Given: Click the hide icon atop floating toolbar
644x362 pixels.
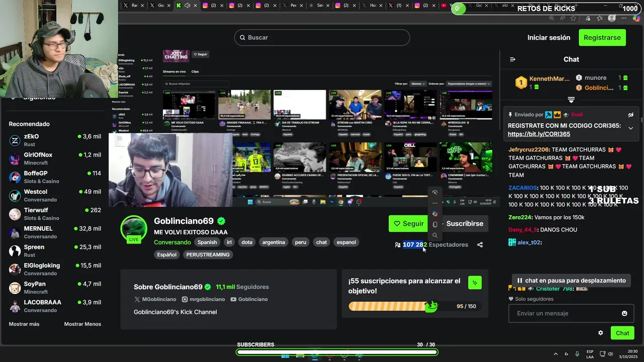Looking at the screenshot, I should click(x=435, y=193).
